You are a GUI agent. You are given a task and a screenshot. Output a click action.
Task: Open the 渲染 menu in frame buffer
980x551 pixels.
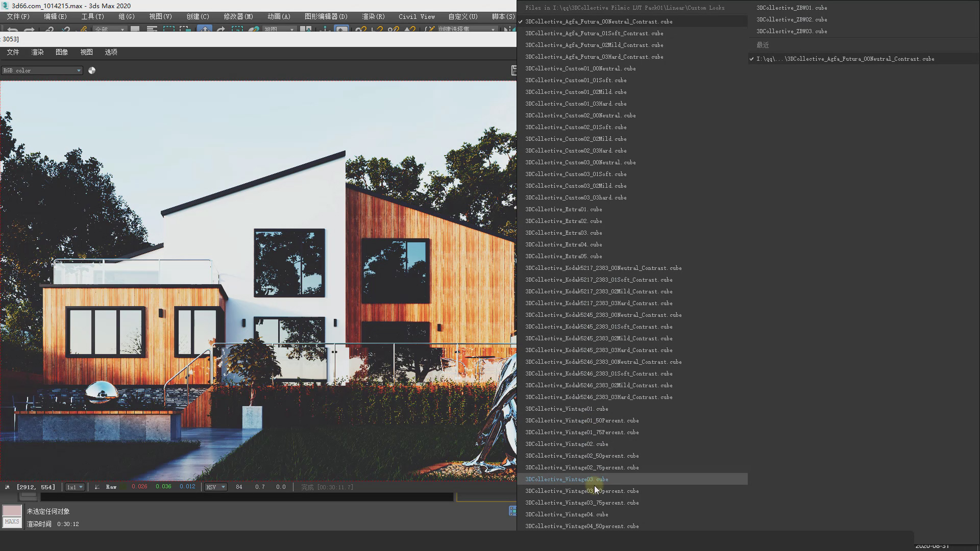[37, 52]
